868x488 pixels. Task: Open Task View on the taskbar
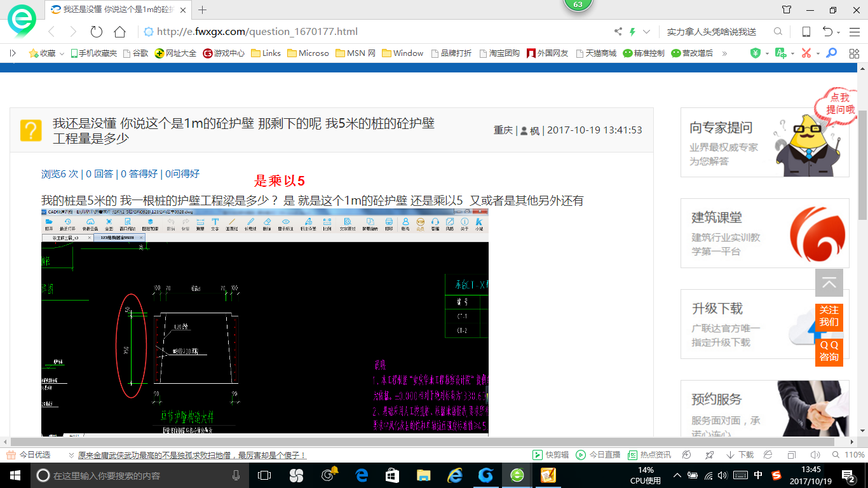click(x=264, y=475)
